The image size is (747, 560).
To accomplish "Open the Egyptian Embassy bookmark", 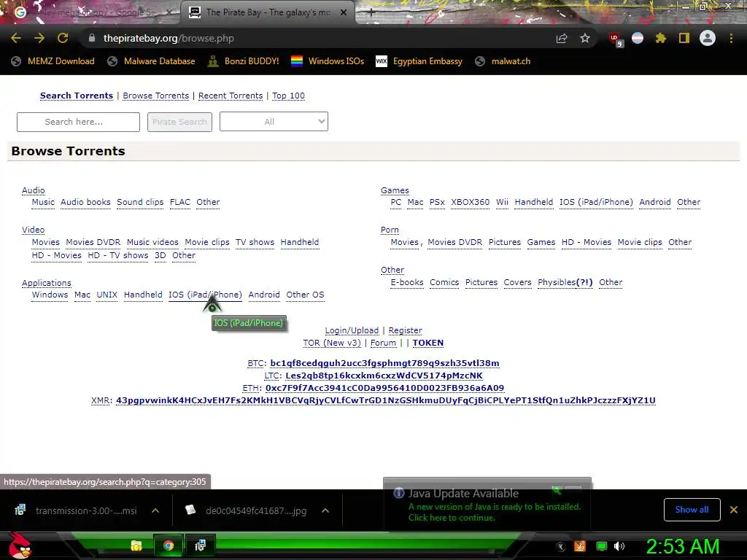I will pos(419,61).
